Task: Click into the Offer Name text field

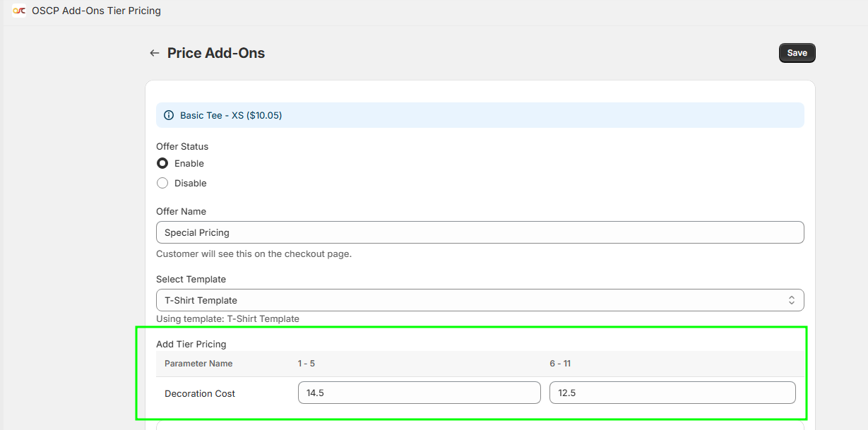Action: click(x=479, y=232)
